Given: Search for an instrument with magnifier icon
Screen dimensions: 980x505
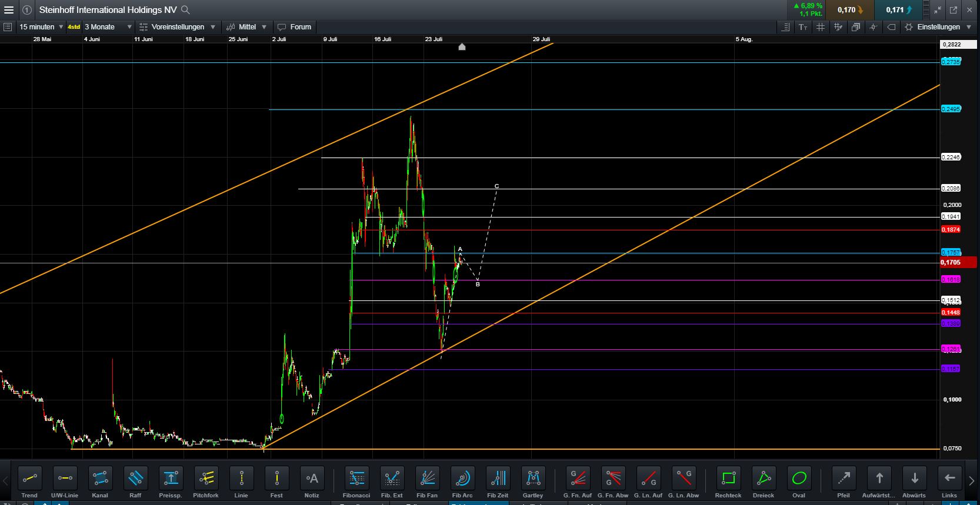Looking at the screenshot, I should pos(185,10).
